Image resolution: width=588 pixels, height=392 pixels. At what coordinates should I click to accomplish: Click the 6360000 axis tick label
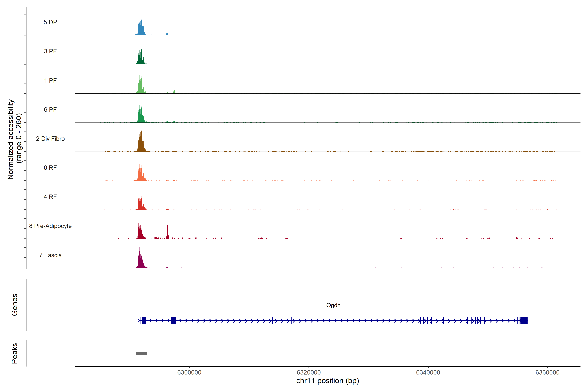547,372
